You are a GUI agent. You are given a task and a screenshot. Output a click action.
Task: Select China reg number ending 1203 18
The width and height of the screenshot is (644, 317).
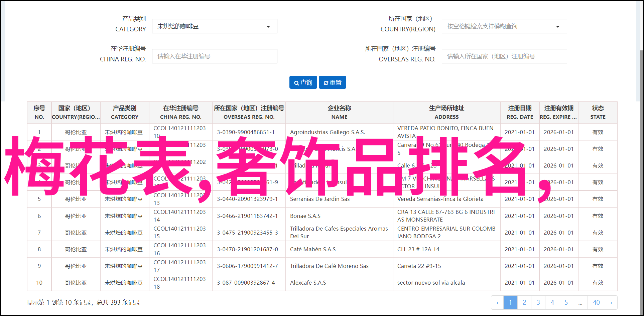[x=179, y=283]
